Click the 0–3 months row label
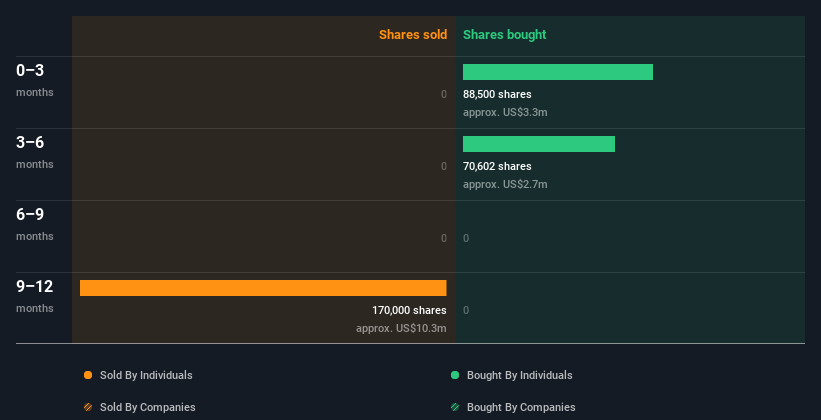The height and width of the screenshot is (420, 821). tap(35, 80)
